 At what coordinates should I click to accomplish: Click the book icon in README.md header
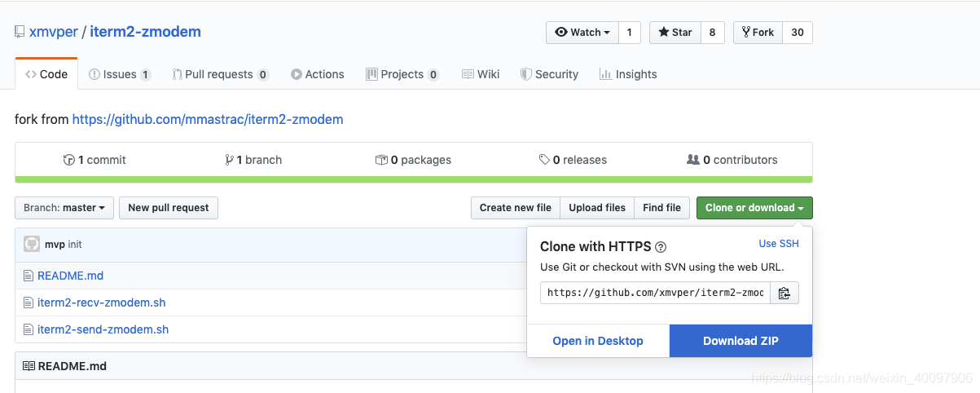[29, 366]
